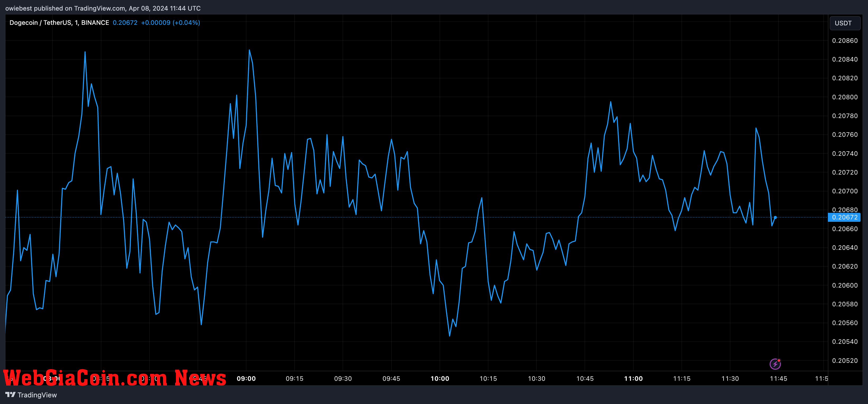
Task: Click the 11:45 time axis label
Action: click(x=779, y=379)
